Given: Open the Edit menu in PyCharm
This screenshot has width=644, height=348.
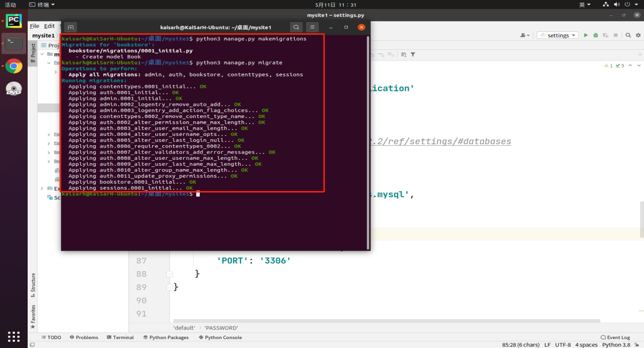Looking at the screenshot, I should pos(50,26).
